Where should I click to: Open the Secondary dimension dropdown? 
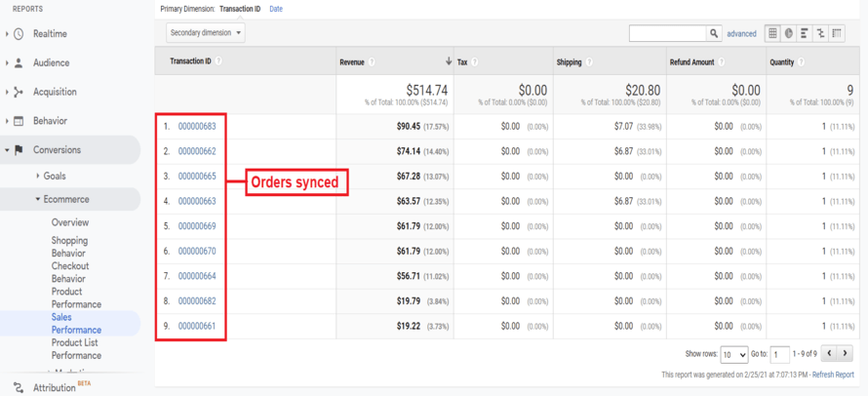(206, 33)
